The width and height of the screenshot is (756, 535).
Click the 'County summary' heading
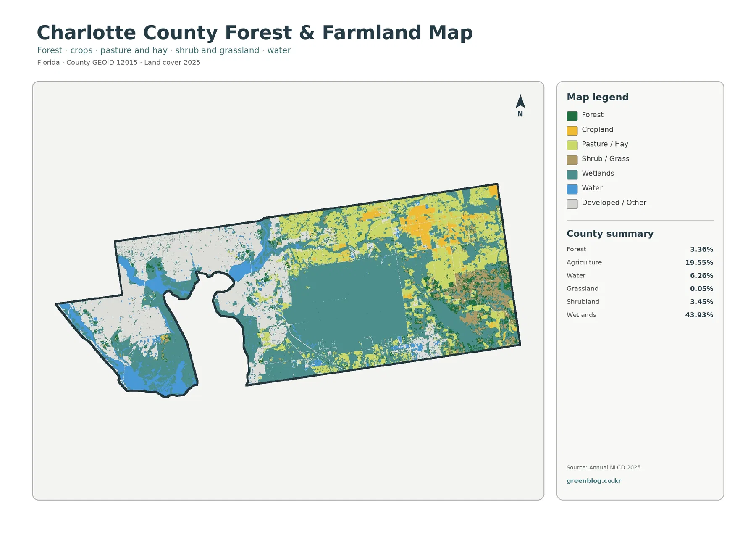coord(610,234)
